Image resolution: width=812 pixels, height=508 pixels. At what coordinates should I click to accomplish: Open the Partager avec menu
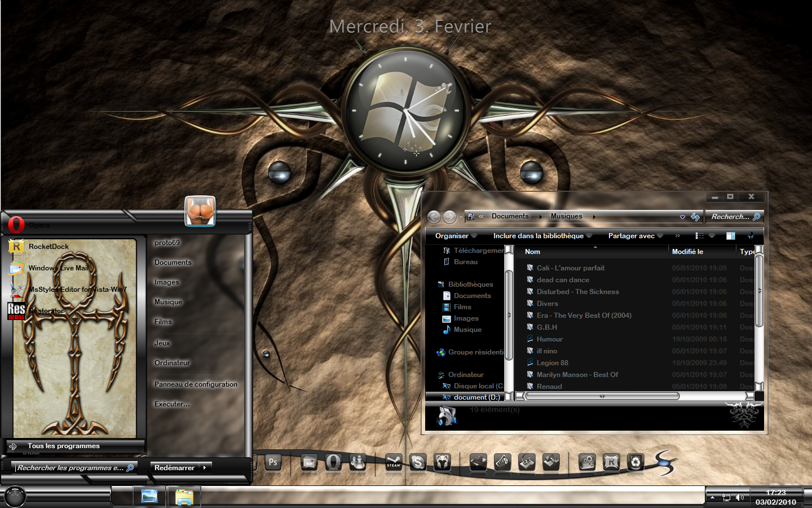pos(636,236)
